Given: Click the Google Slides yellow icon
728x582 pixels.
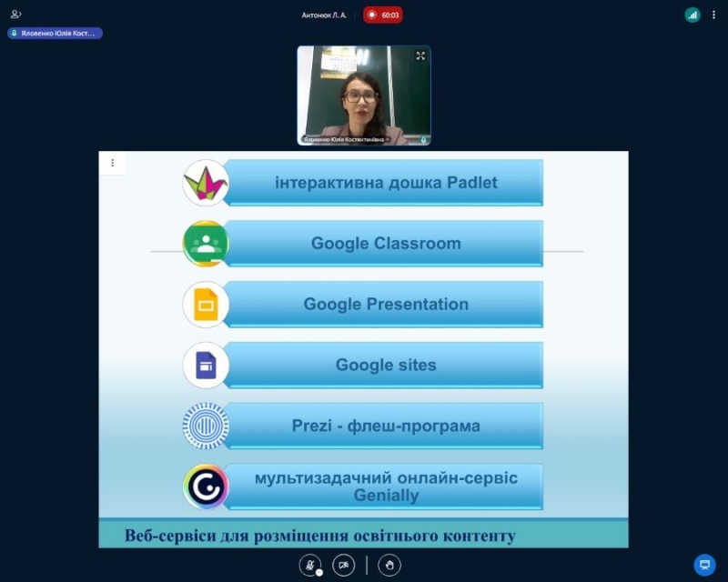Looking at the screenshot, I should coord(205,305).
